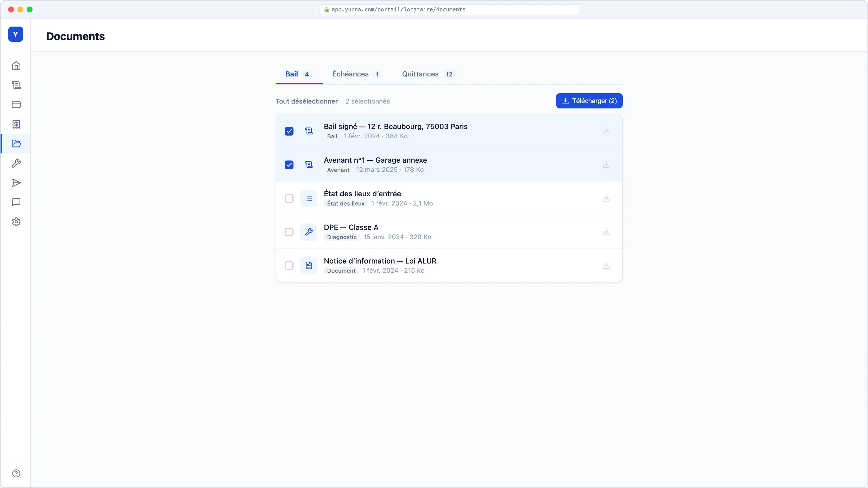This screenshot has width=868, height=488.
Task: Click the lock icon in address bar
Action: click(326, 10)
